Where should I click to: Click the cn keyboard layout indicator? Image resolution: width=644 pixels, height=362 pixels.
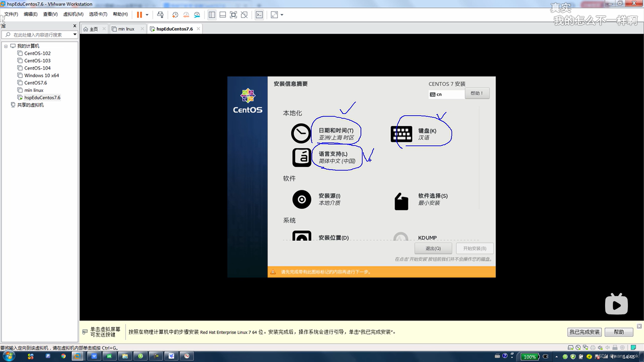[446, 95]
